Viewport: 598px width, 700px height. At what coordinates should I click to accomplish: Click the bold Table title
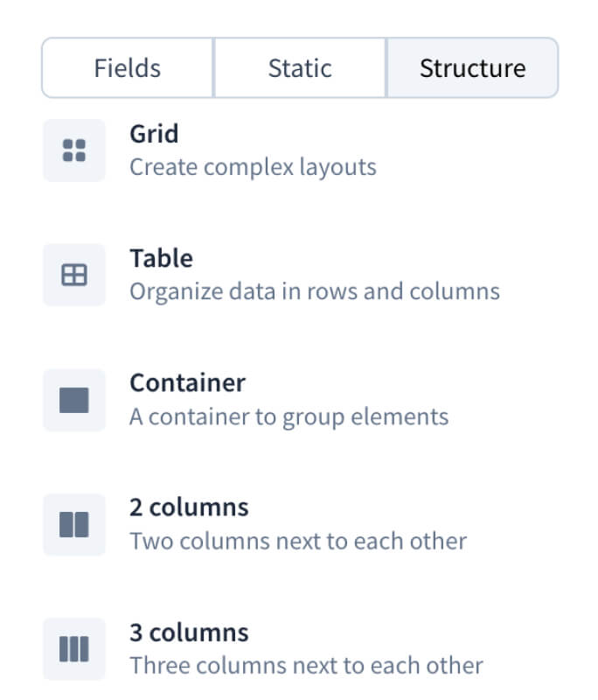[x=161, y=259]
